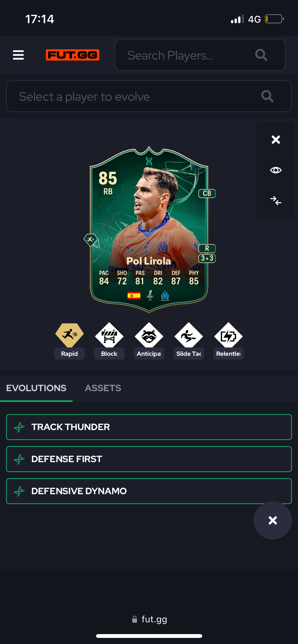This screenshot has height=644, width=298.
Task: Switch to the EVOLUTIONS tab
Action: [x=36, y=388]
